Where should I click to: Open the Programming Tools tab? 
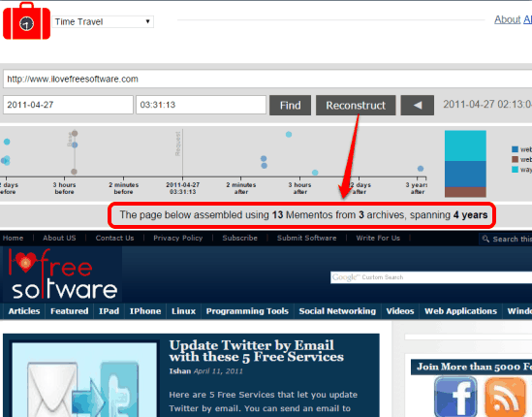click(247, 311)
